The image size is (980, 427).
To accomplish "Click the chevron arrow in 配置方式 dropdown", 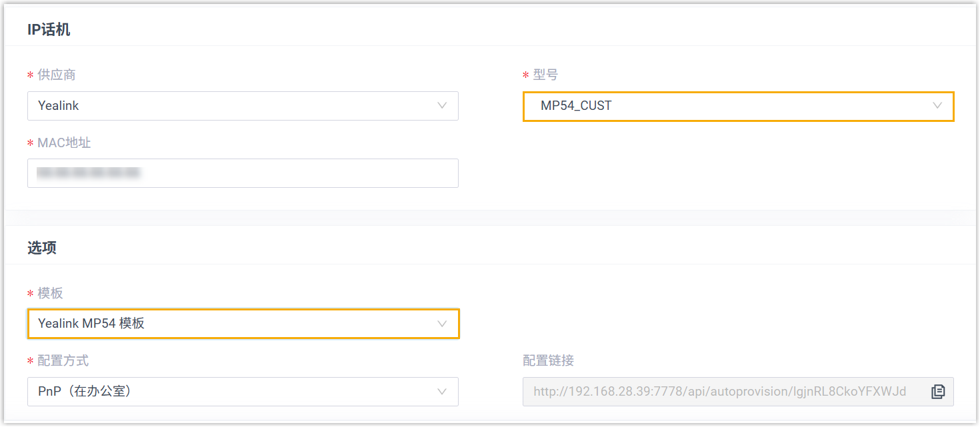I will pyautogui.click(x=441, y=392).
